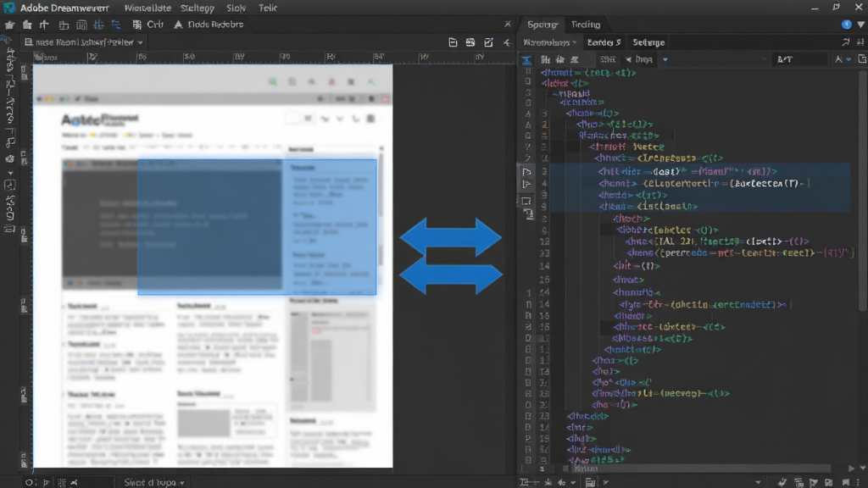
Task: Open the 'Steltegy' menu
Action: tap(197, 8)
